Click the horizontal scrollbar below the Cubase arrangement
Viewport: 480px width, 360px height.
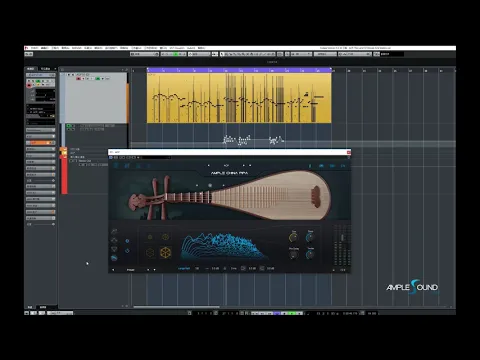coord(176,307)
